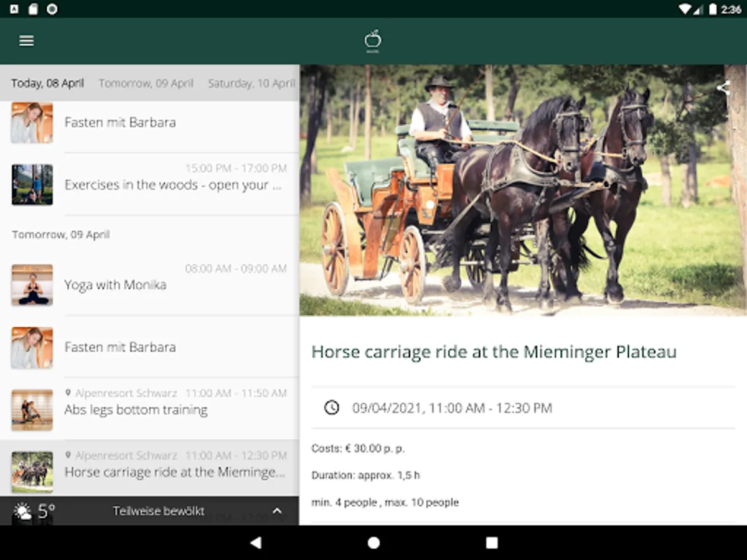Click the Teilweise bewölkt weather label
Screen dimensions: 747x560
(x=159, y=511)
